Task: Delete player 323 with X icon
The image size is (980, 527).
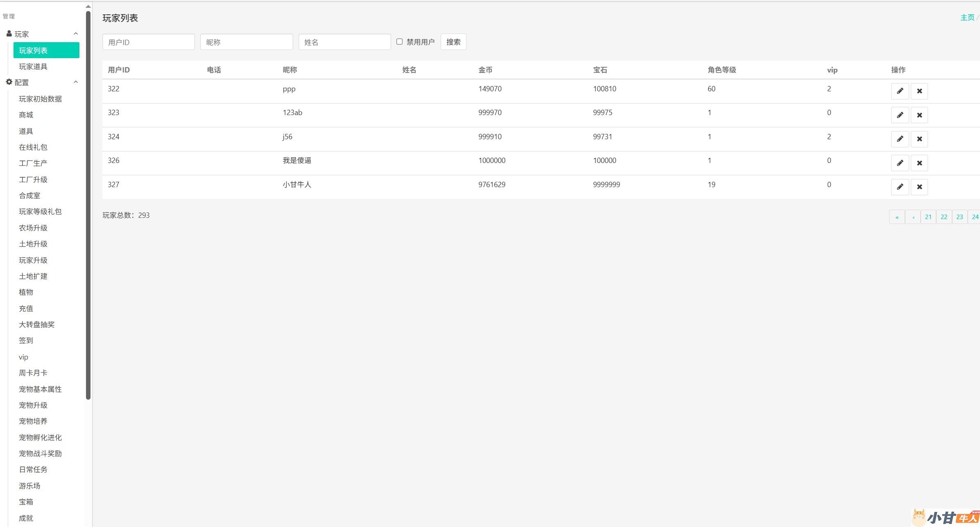Action: click(919, 115)
